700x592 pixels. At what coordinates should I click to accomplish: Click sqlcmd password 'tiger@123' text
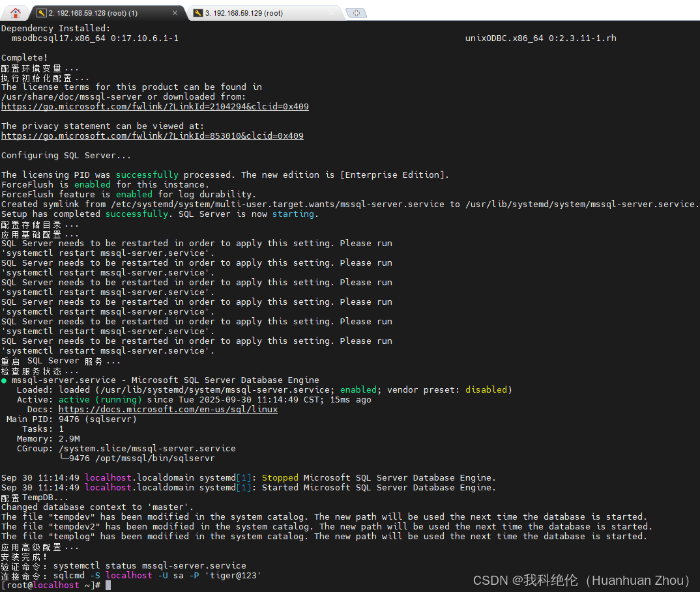click(x=233, y=576)
